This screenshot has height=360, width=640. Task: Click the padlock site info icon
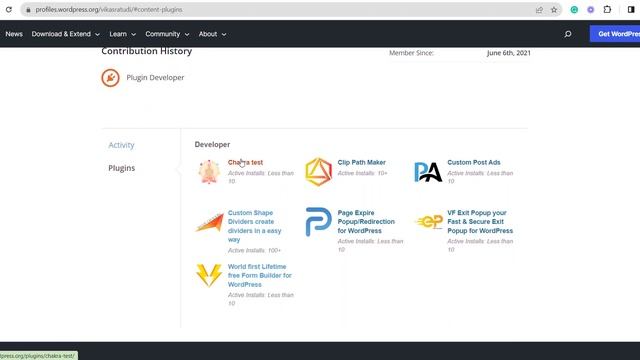[28, 9]
